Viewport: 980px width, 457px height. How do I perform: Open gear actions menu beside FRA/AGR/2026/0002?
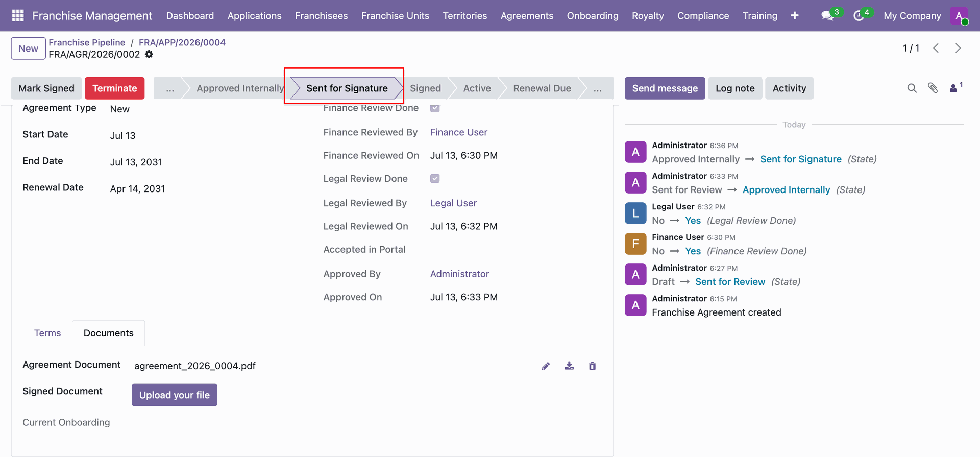click(149, 54)
